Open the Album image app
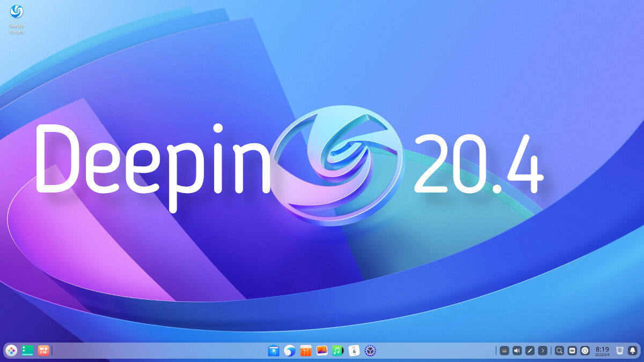 [322, 351]
